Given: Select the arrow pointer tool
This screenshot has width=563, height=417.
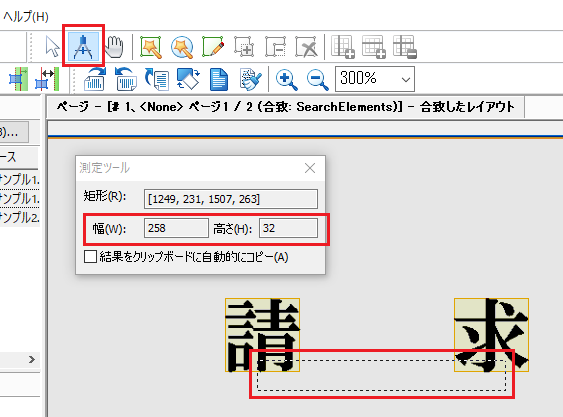Looking at the screenshot, I should click(52, 47).
